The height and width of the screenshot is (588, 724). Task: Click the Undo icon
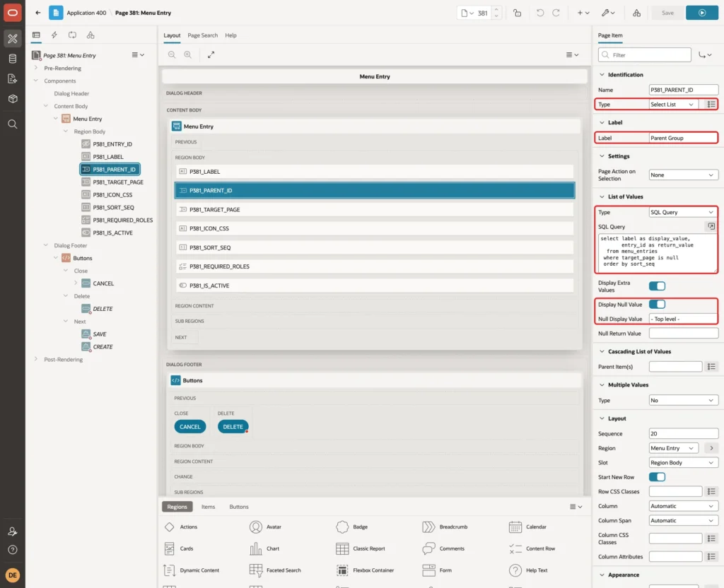tap(539, 13)
